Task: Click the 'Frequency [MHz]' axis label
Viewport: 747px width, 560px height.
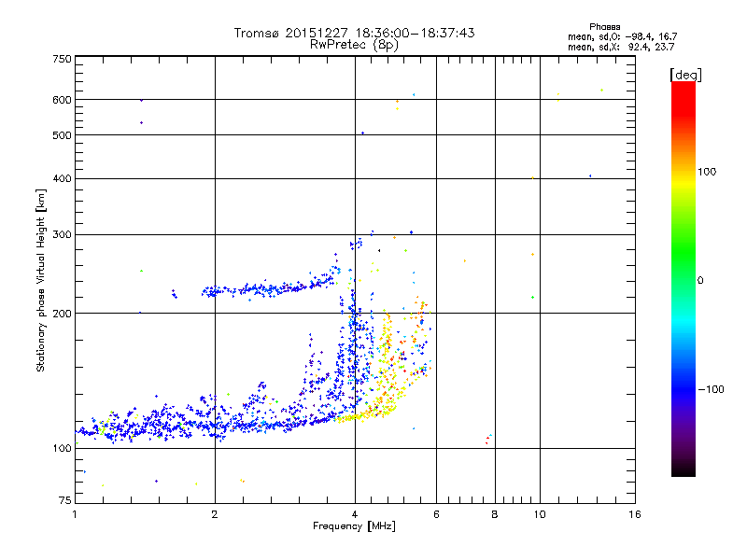Action: click(x=354, y=526)
